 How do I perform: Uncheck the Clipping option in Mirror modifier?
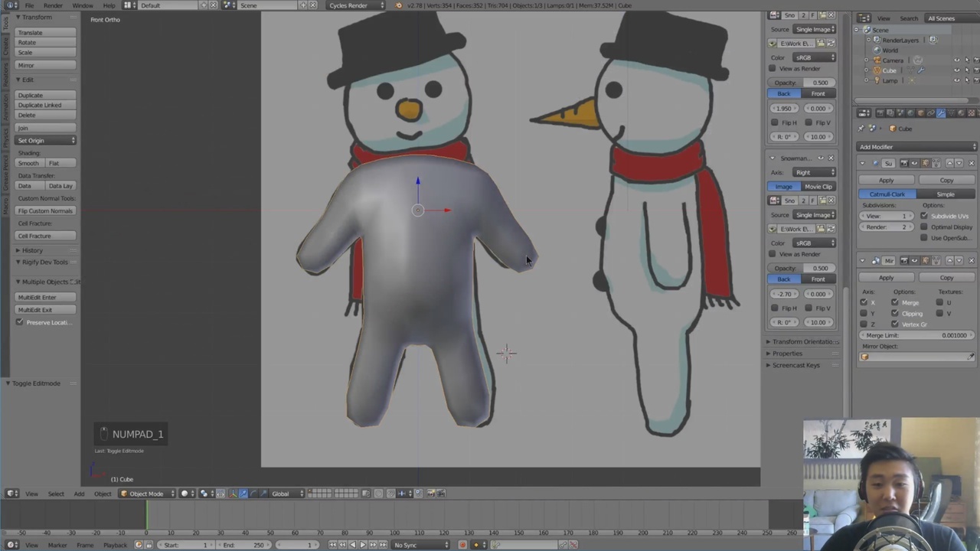[x=895, y=314]
